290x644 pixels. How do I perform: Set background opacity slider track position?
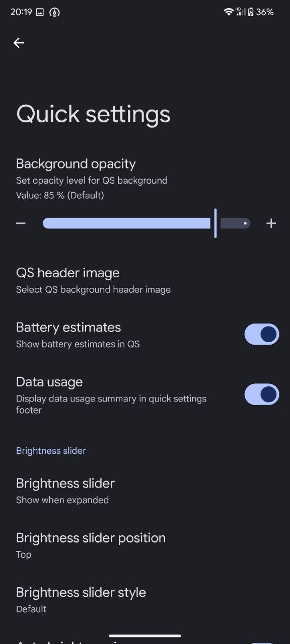pyautogui.click(x=147, y=223)
